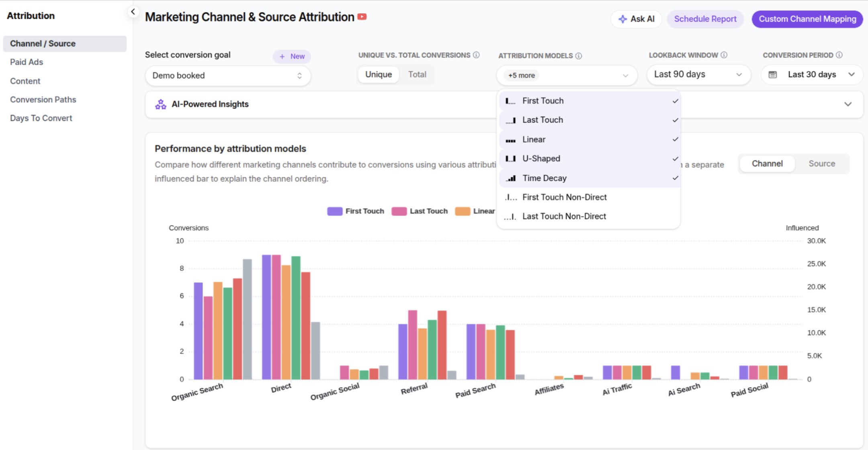Switch to Total conversions

(x=417, y=75)
